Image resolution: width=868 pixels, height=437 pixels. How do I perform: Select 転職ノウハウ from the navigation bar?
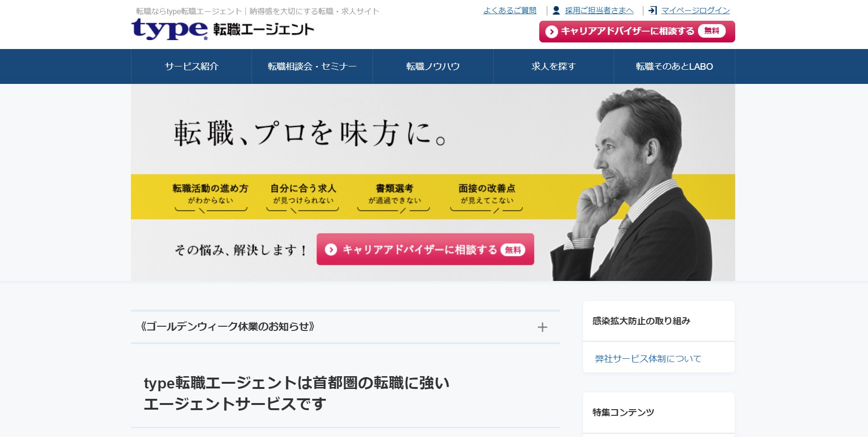point(432,66)
